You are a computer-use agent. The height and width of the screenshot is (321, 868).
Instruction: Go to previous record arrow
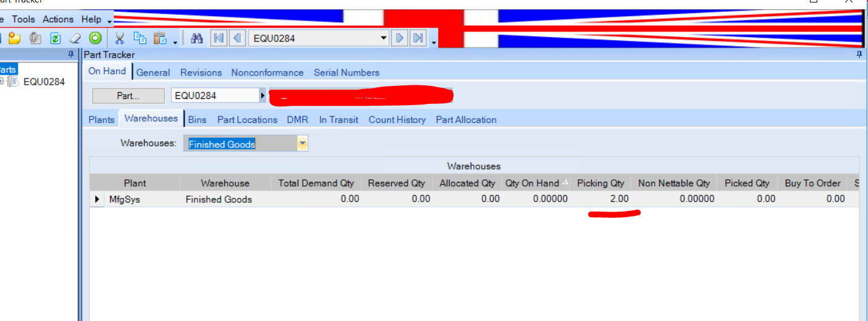(x=237, y=38)
